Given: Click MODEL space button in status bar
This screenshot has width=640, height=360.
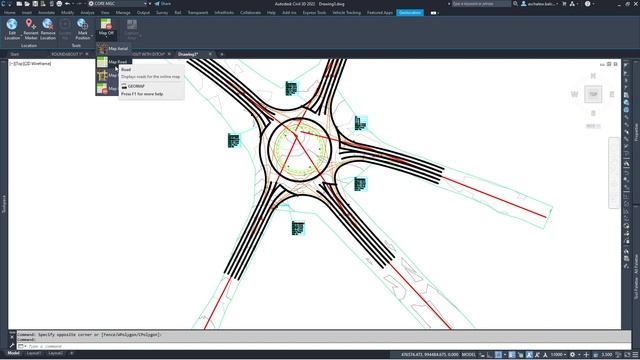Looking at the screenshot, I should pyautogui.click(x=469, y=355).
